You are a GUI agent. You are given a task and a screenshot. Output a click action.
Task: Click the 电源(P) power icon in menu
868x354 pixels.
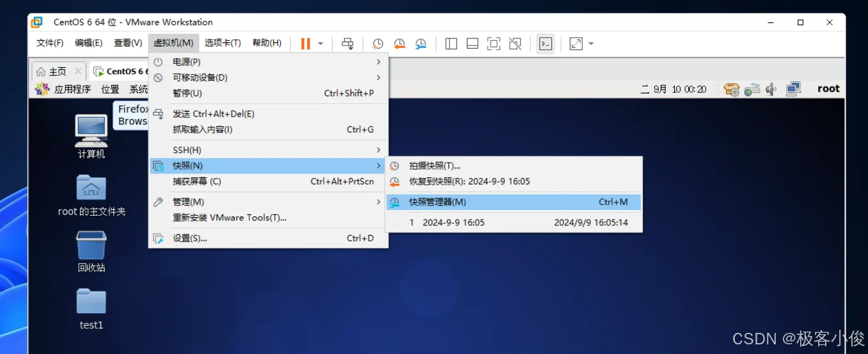(x=158, y=62)
